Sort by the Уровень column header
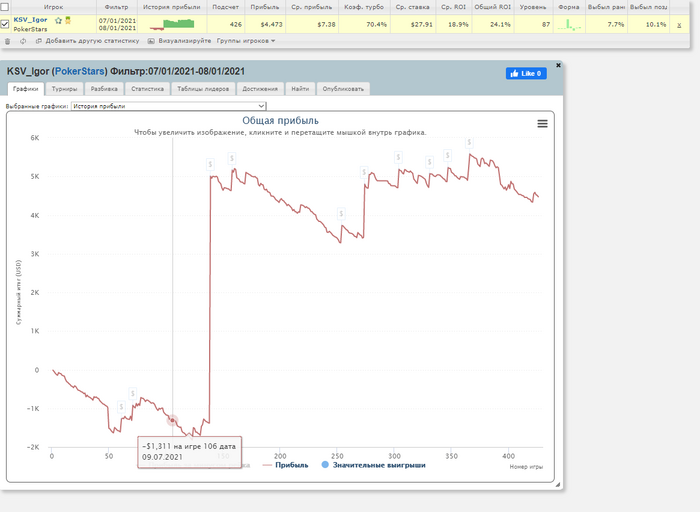The height and width of the screenshot is (512, 700). coord(533,7)
